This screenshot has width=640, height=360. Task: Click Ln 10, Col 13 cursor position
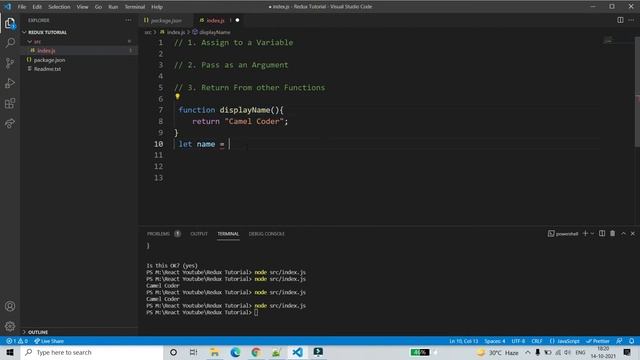[464, 341]
